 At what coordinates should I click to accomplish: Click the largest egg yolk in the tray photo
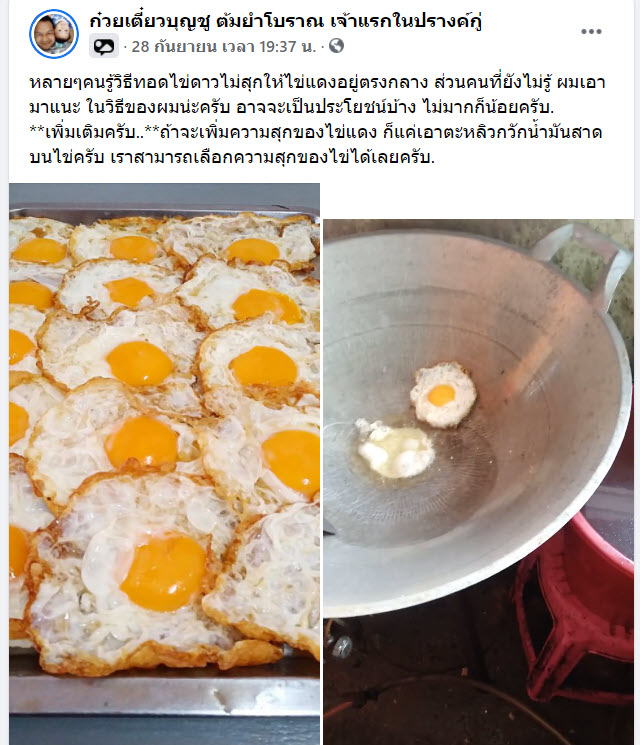coord(164,572)
